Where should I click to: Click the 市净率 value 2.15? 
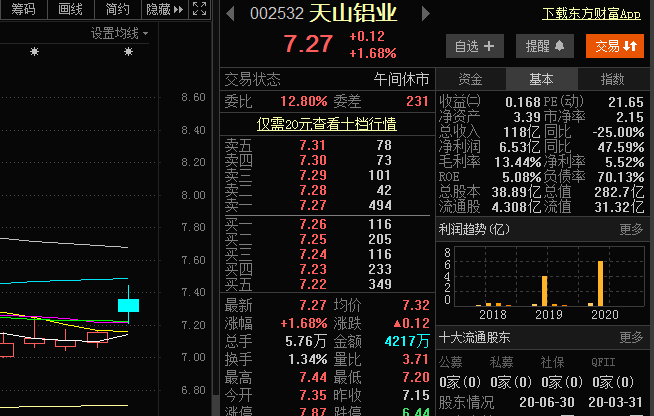630,117
